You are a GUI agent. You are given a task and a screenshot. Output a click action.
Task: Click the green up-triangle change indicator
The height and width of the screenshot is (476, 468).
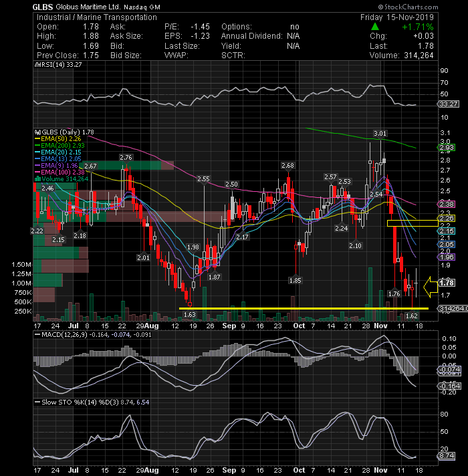(375, 27)
